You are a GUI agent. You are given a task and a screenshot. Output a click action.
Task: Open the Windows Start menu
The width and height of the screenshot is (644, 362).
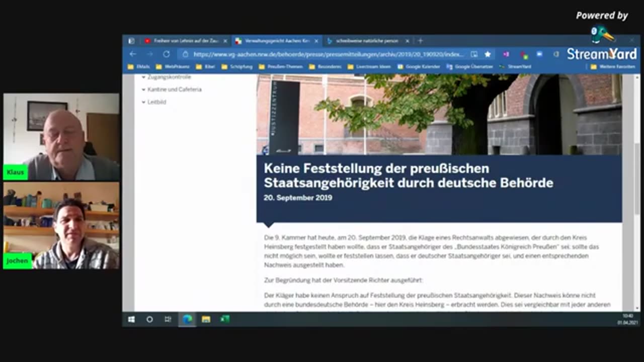pyautogui.click(x=131, y=319)
